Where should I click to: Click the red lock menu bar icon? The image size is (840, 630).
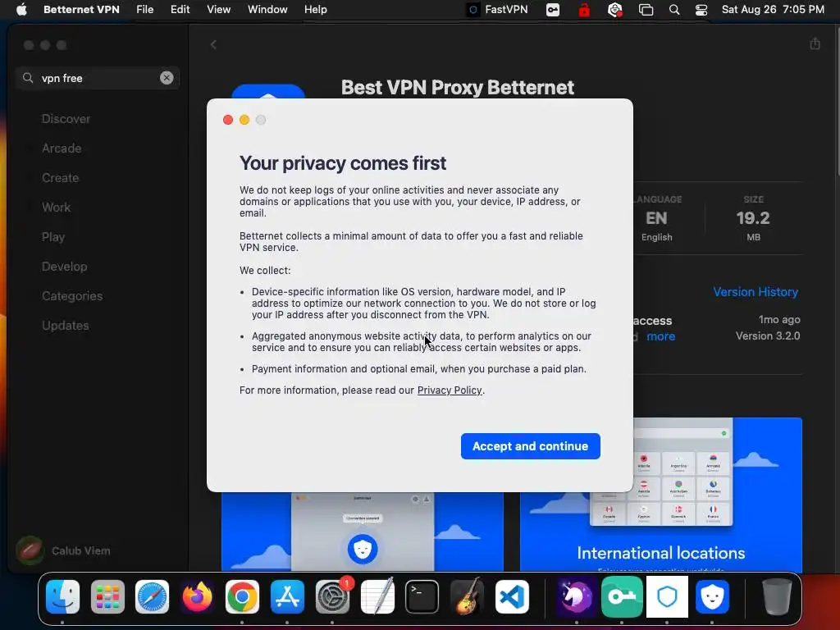point(584,10)
